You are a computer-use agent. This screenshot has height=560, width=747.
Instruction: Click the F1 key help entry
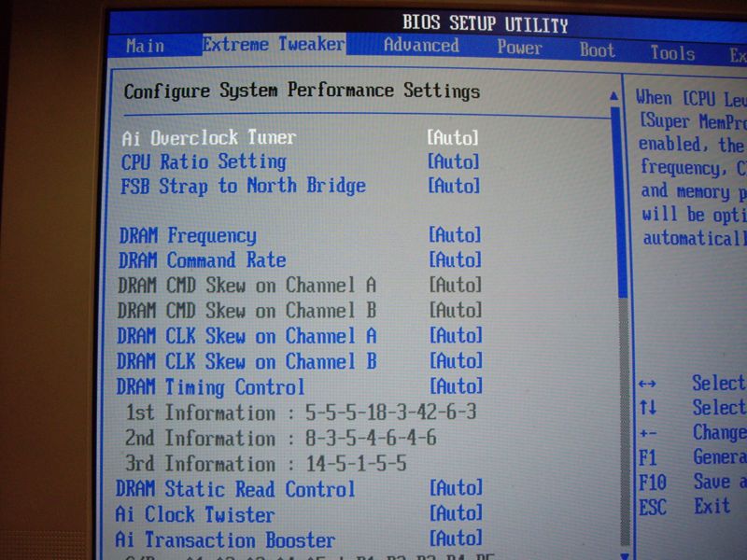(691, 458)
